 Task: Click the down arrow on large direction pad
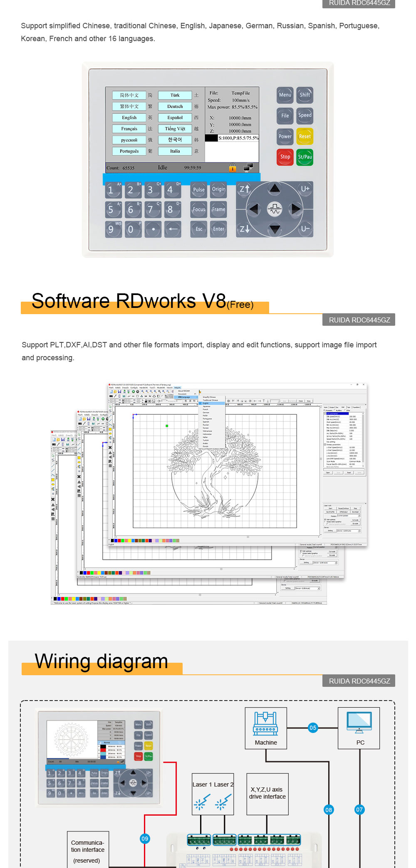coord(275,229)
